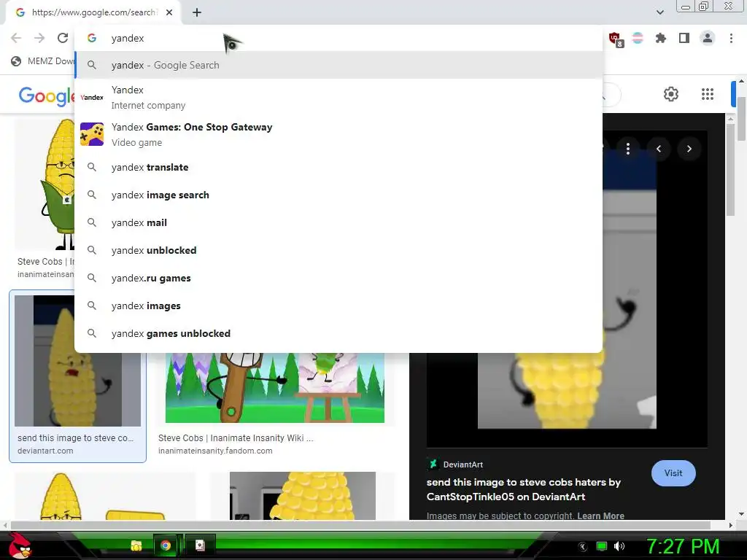Click the Visit button
Viewport: 747px width, 560px height.
(673, 472)
